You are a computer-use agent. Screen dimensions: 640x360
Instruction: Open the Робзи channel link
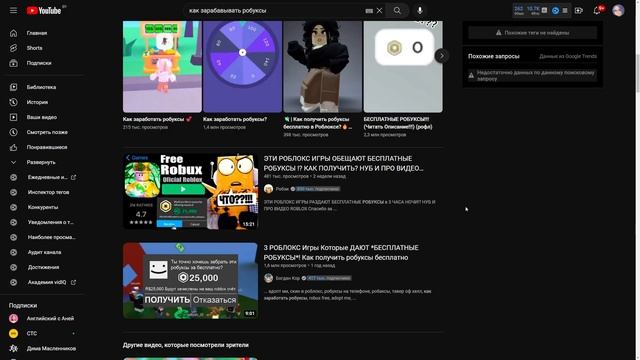(x=282, y=189)
